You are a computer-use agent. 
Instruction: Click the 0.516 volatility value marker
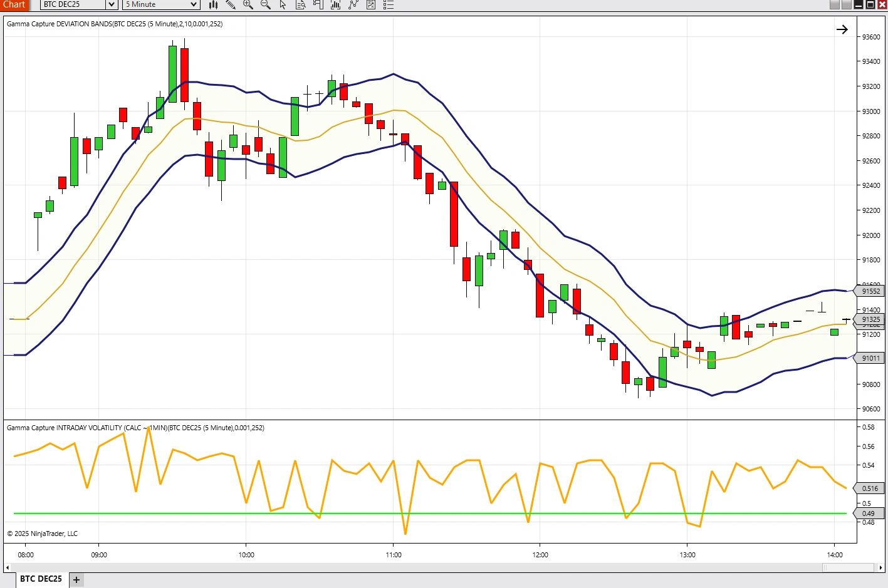[x=869, y=488]
